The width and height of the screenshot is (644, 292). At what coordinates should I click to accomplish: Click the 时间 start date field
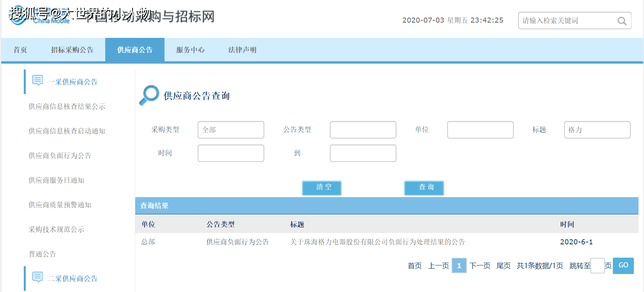(231, 153)
